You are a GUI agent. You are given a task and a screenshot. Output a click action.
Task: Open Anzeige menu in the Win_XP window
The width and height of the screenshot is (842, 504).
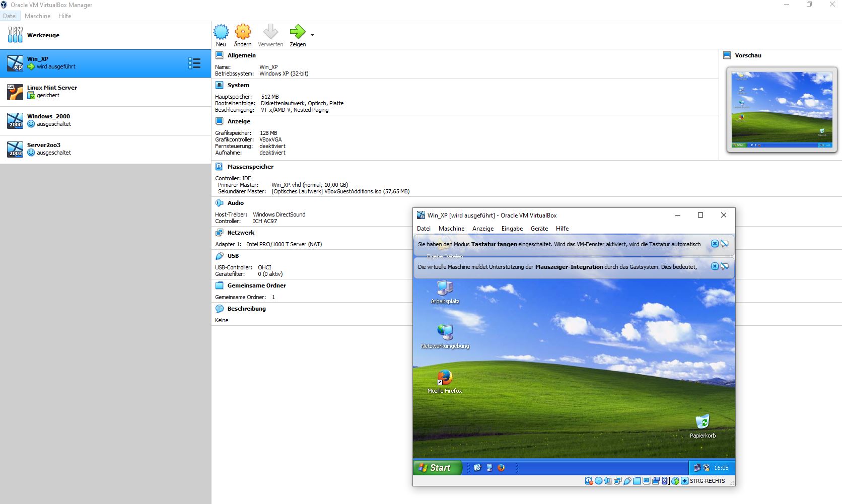coord(483,229)
